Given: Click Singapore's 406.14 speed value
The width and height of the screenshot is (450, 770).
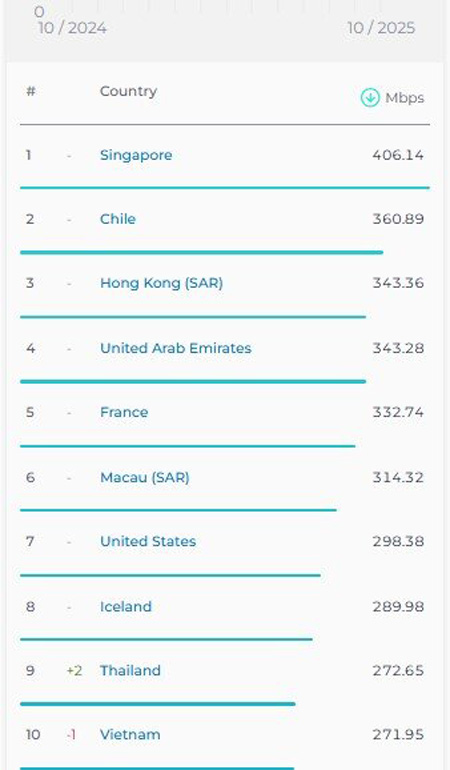Looking at the screenshot, I should pos(398,155).
